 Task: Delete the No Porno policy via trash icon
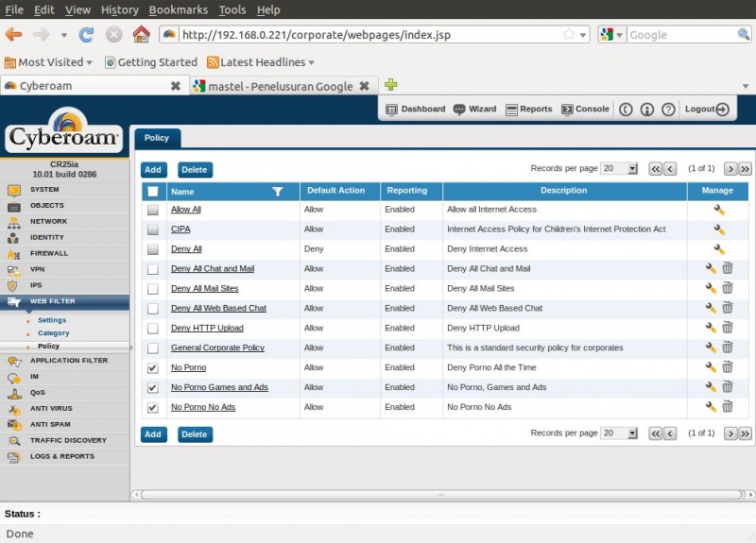pos(727,367)
